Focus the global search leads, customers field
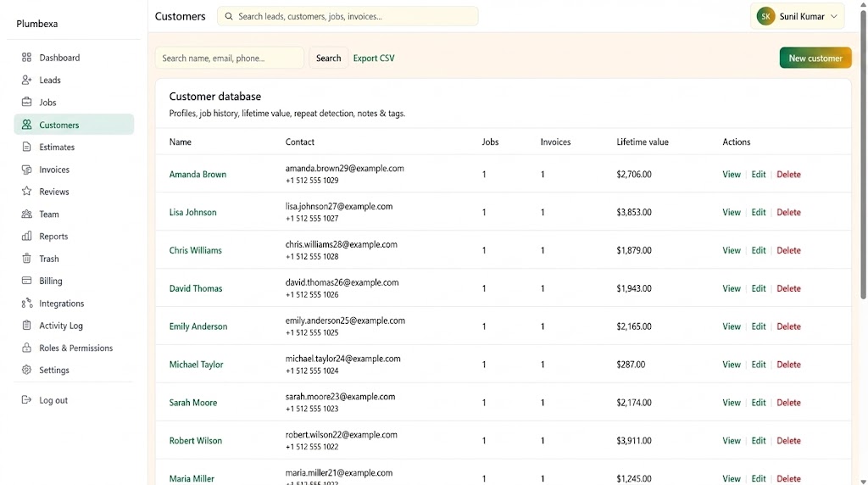Viewport: 868px width, 485px height. [348, 16]
